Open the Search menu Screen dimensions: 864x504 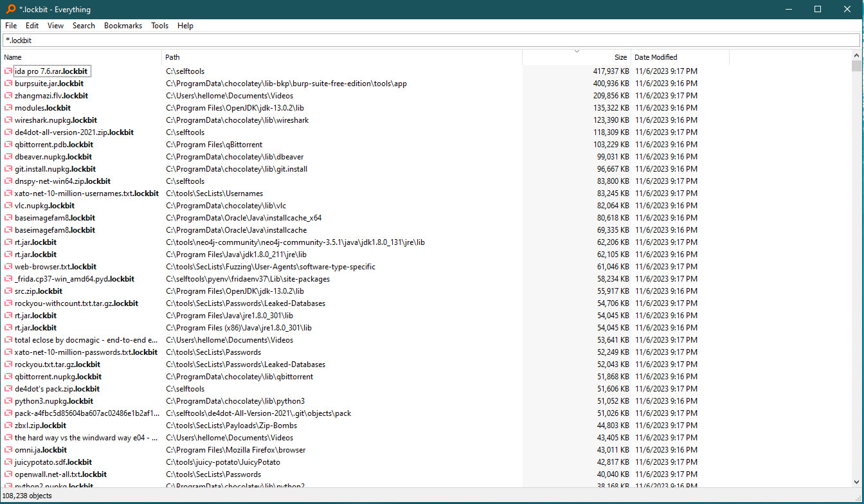tap(84, 26)
